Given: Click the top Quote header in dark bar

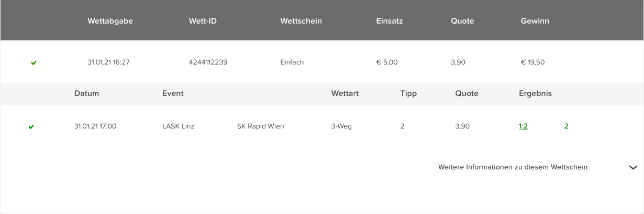Looking at the screenshot, I should click(462, 21).
